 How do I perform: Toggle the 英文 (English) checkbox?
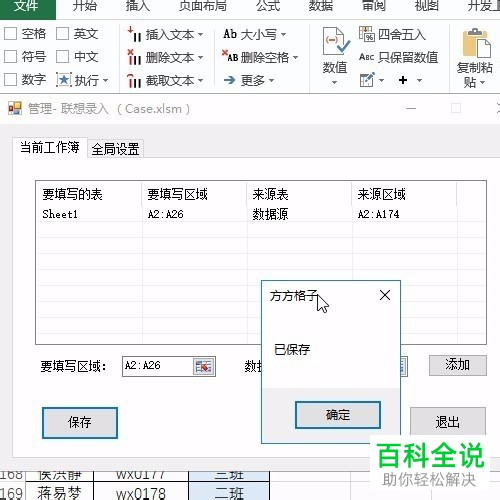coord(62,34)
